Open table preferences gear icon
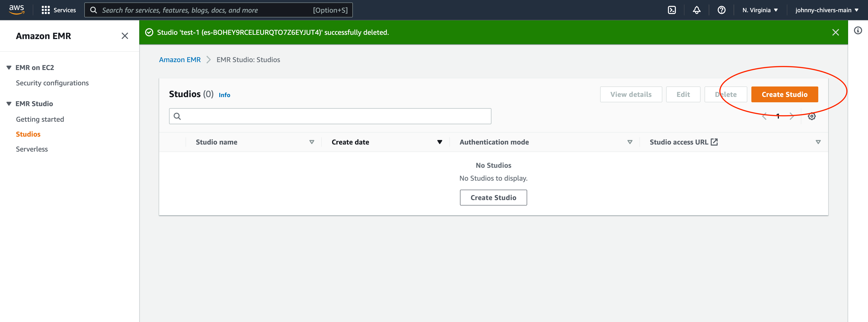This screenshot has height=322, width=868. coord(811,117)
